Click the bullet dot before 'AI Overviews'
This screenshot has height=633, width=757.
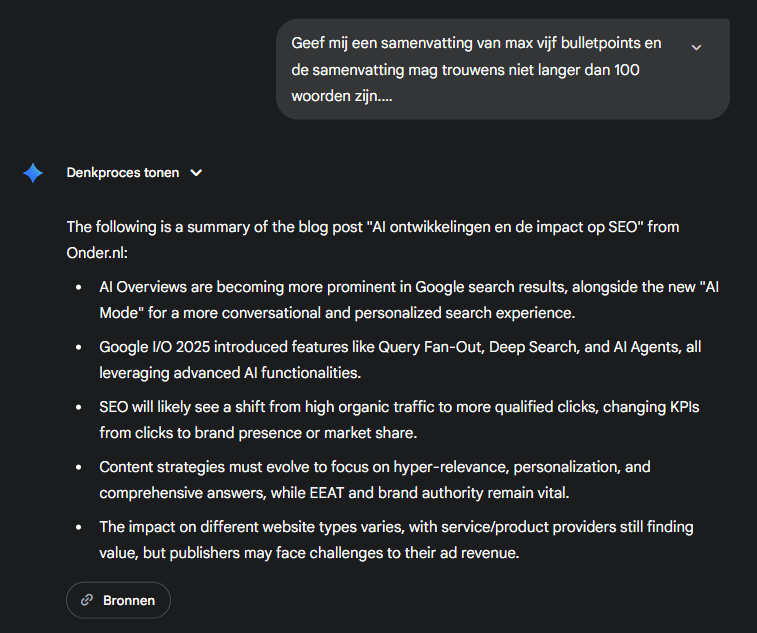79,288
